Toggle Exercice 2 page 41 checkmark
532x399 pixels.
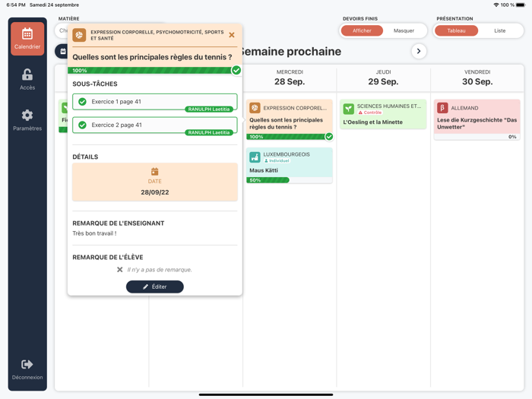(x=82, y=125)
